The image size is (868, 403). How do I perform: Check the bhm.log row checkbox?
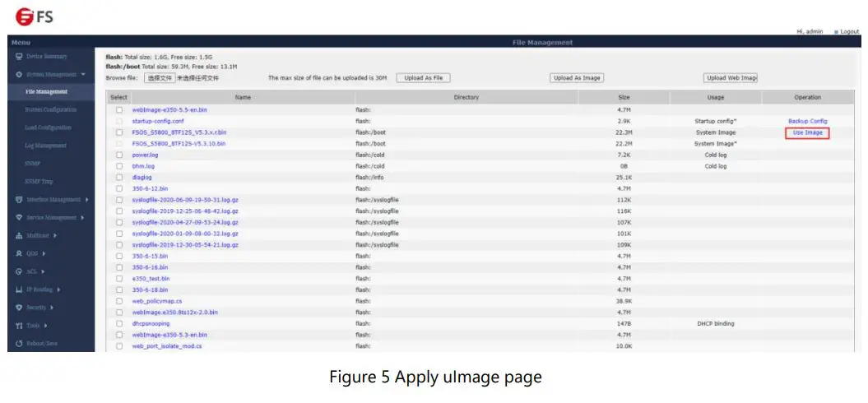pyautogui.click(x=119, y=166)
